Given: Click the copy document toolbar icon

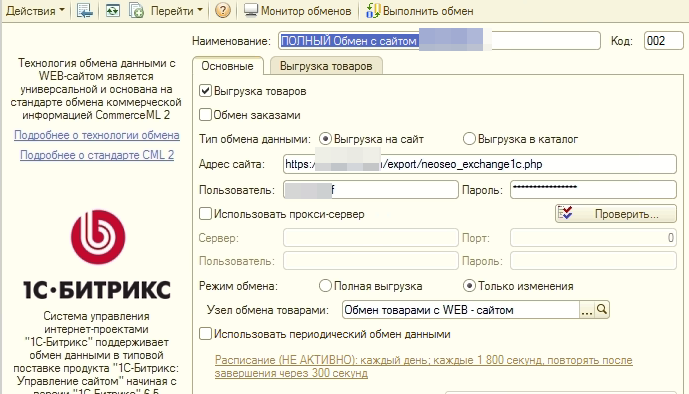Looking at the screenshot, I should pyautogui.click(x=136, y=11).
